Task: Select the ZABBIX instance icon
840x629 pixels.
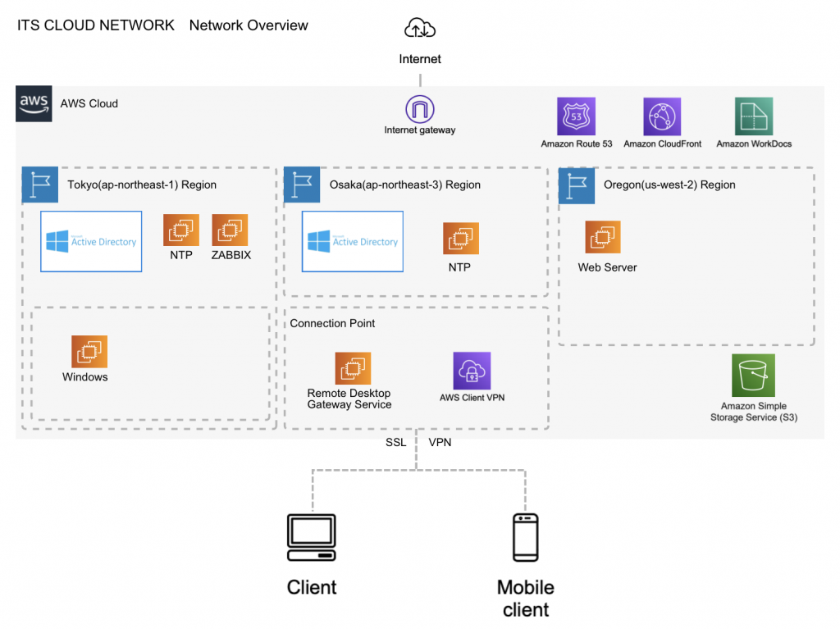Action: click(230, 230)
